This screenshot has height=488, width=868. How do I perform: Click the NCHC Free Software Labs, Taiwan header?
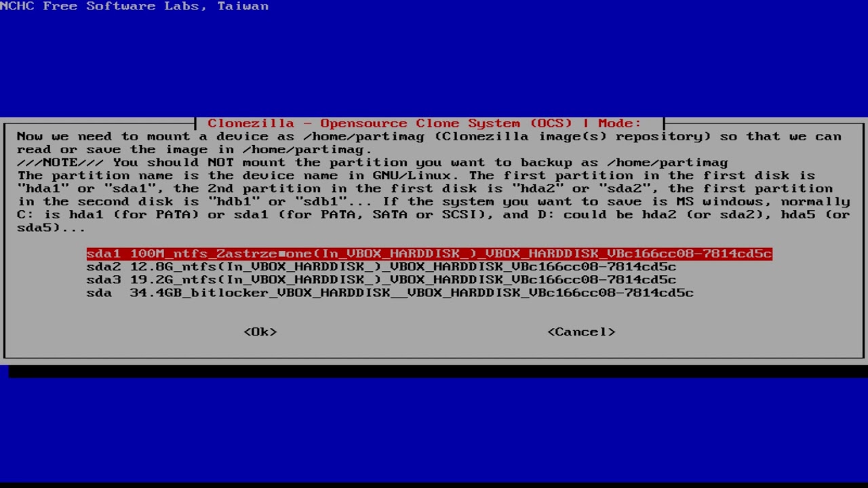[134, 6]
